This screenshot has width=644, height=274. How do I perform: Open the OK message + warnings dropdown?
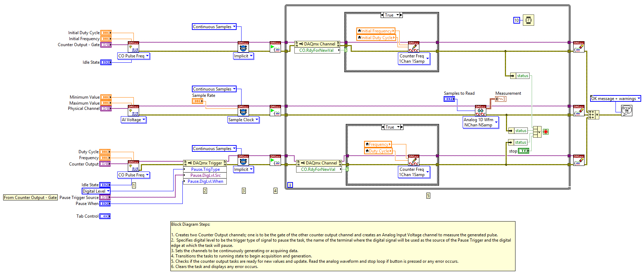(x=615, y=99)
